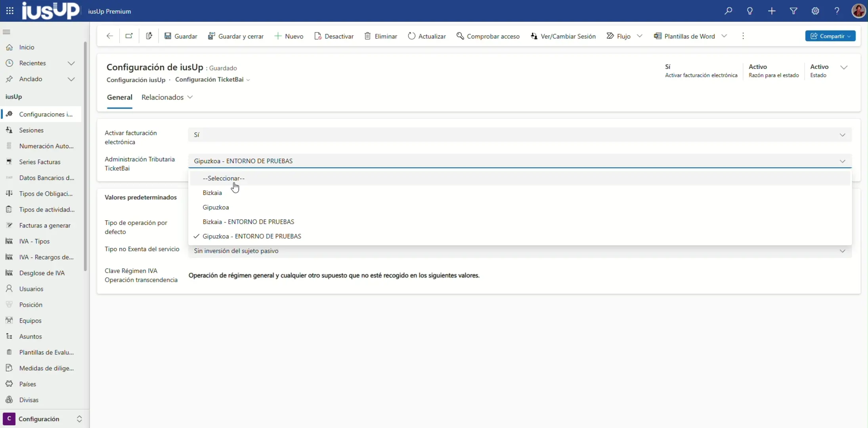
Task: Click Guardar y cerrar button
Action: (236, 36)
